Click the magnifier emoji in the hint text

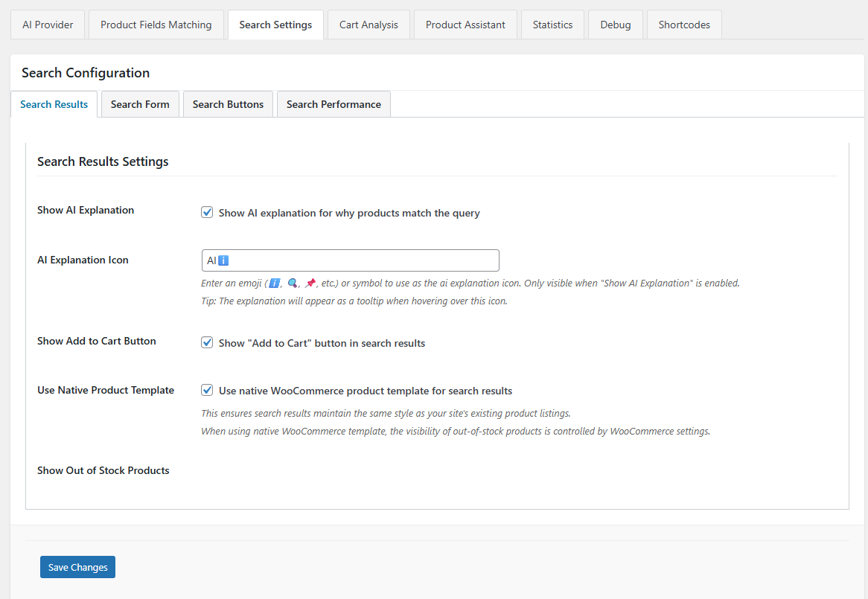click(293, 284)
